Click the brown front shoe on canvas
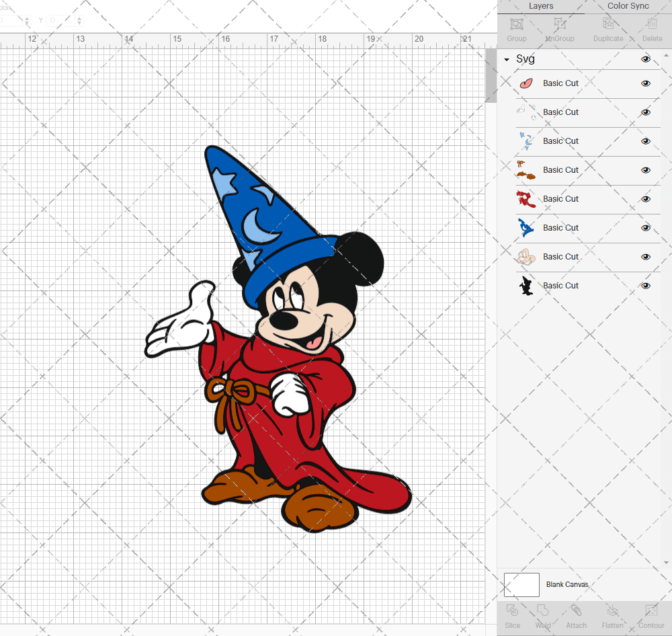The image size is (672, 636). 319,508
